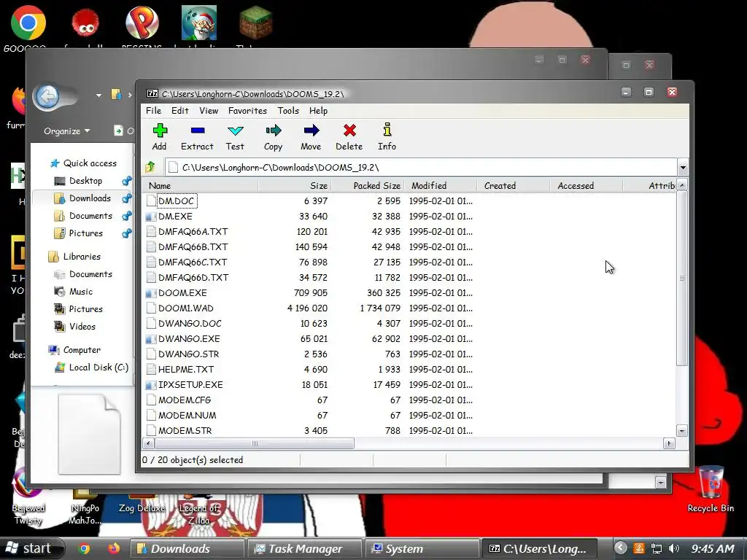Open the Tools menu
The width and height of the screenshot is (747, 560).
coord(288,111)
